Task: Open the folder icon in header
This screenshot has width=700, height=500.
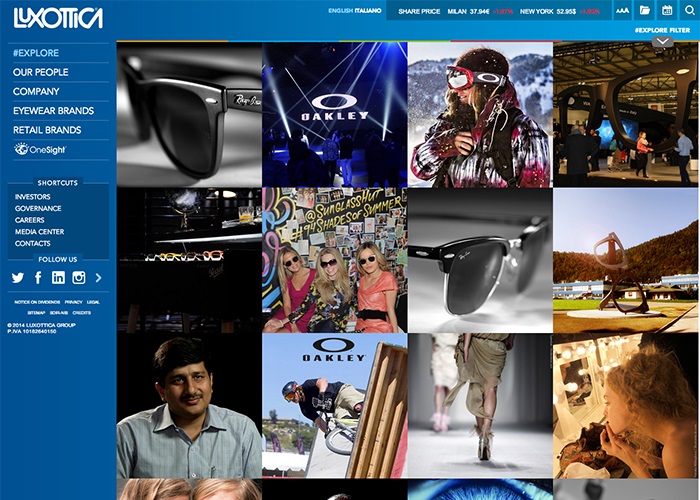Action: tap(645, 10)
